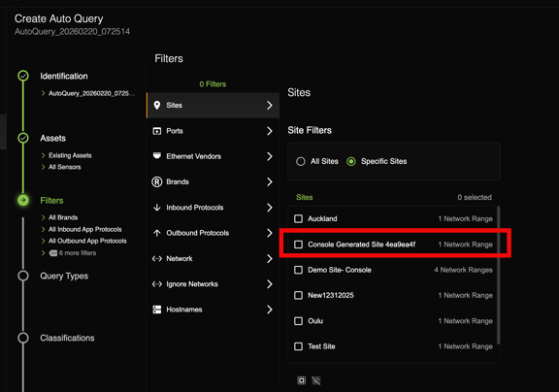Viewport: 559px width, 392px height.
Task: Check Console Generated Site 4ea9ea4f checkbox
Action: (x=298, y=245)
